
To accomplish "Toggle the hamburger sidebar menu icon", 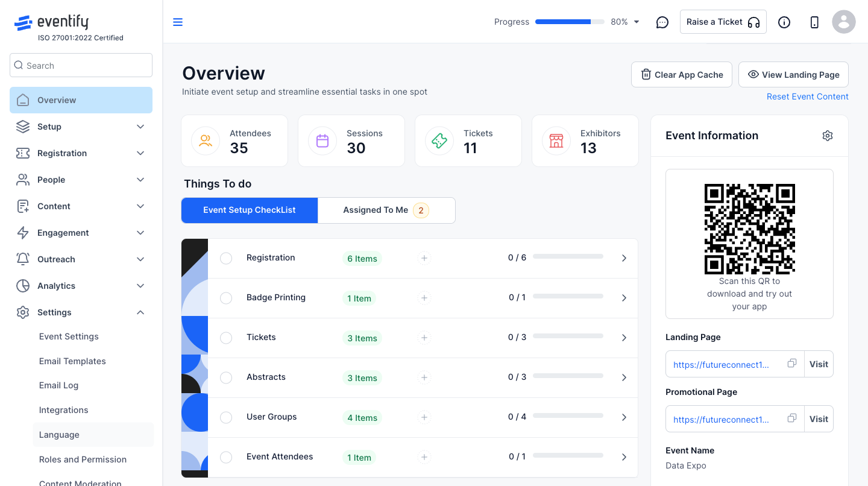I will 178,22.
